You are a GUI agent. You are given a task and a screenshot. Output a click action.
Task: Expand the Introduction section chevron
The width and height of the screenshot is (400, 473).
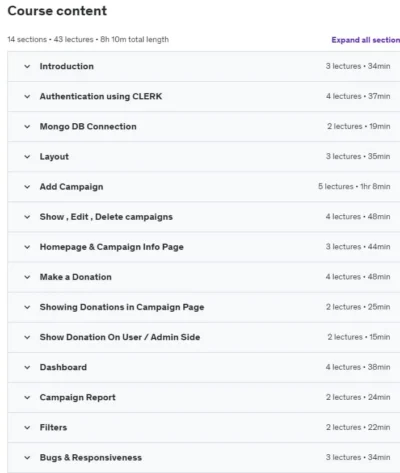27,66
